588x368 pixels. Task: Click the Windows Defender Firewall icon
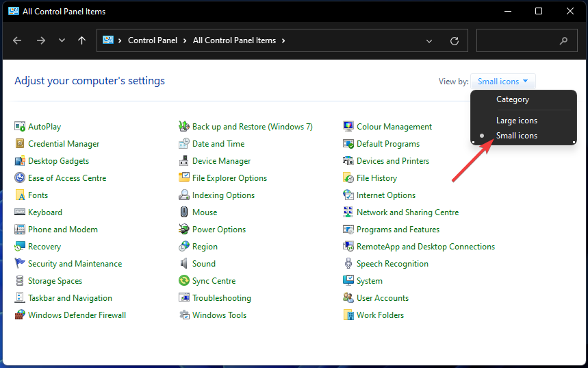click(x=20, y=315)
